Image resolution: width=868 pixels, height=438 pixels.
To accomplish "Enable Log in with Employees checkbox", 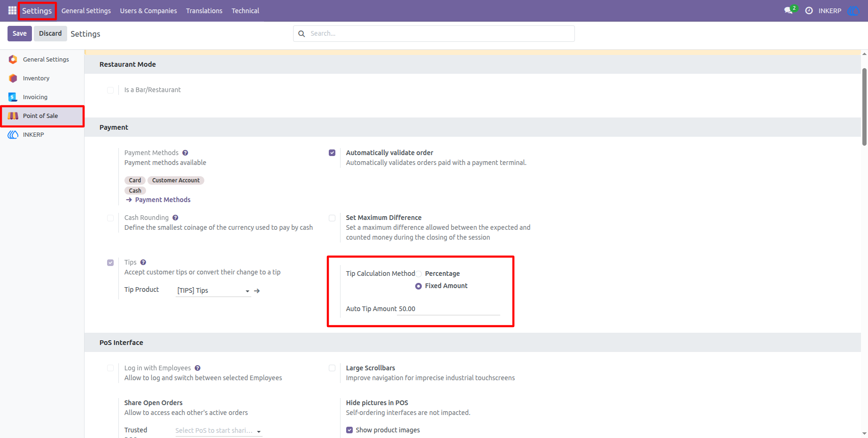I will [x=110, y=368].
